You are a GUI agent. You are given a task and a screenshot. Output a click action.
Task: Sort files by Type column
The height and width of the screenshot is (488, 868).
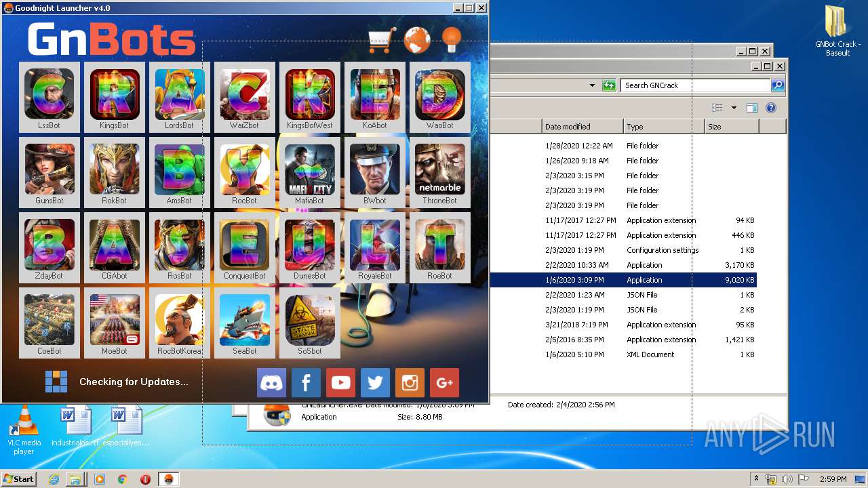coord(665,127)
